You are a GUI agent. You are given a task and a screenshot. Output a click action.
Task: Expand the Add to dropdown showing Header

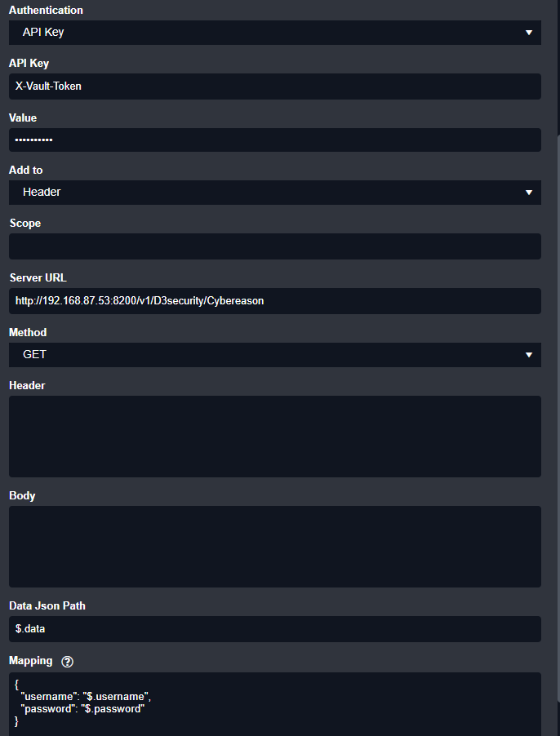coord(274,192)
